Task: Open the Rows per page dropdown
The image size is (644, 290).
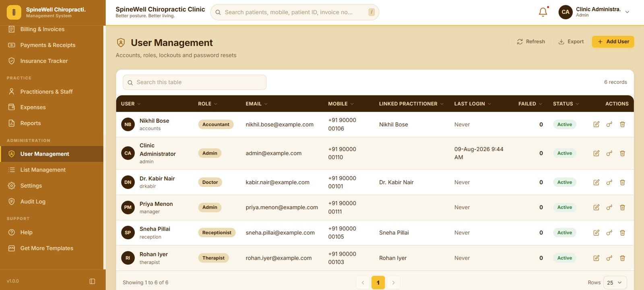Action: point(615,283)
